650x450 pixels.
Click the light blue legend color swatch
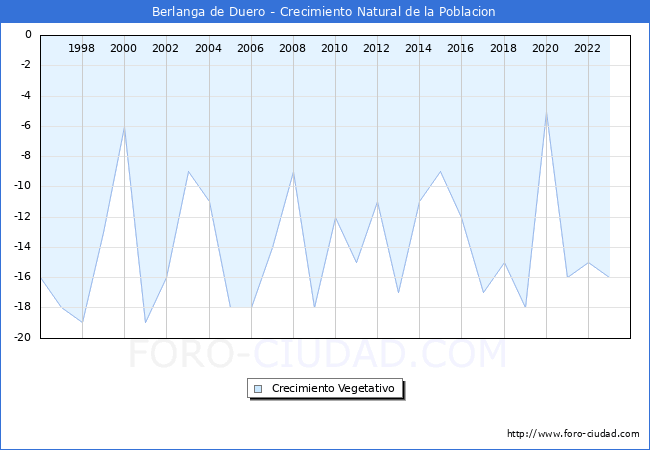[x=258, y=389]
